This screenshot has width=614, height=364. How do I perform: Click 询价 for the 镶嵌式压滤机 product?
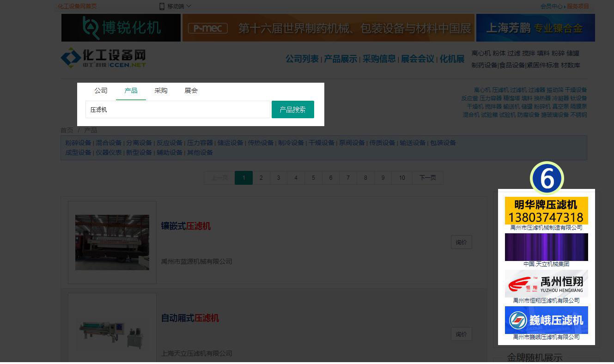pyautogui.click(x=461, y=242)
